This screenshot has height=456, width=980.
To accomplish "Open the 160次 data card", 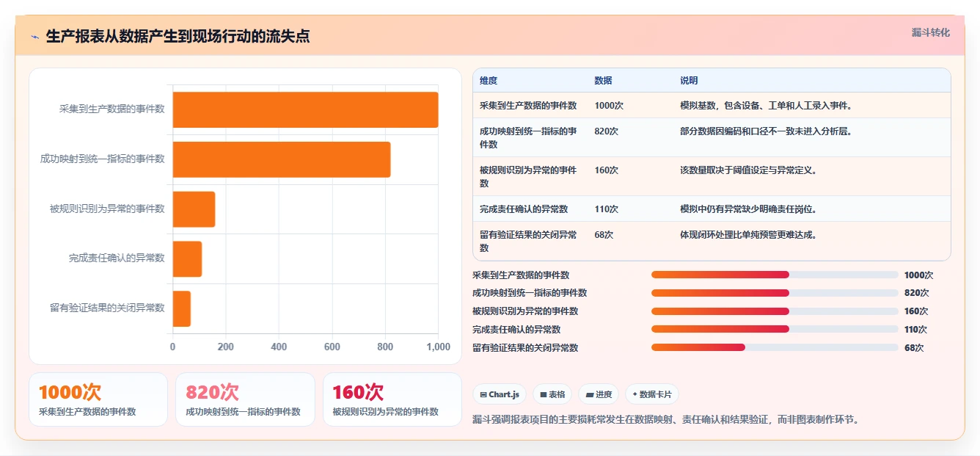I will pos(392,399).
